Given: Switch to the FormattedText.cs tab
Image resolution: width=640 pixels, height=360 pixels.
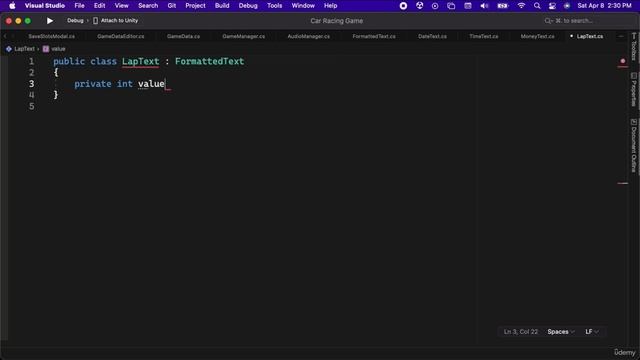Looking at the screenshot, I should (374, 36).
